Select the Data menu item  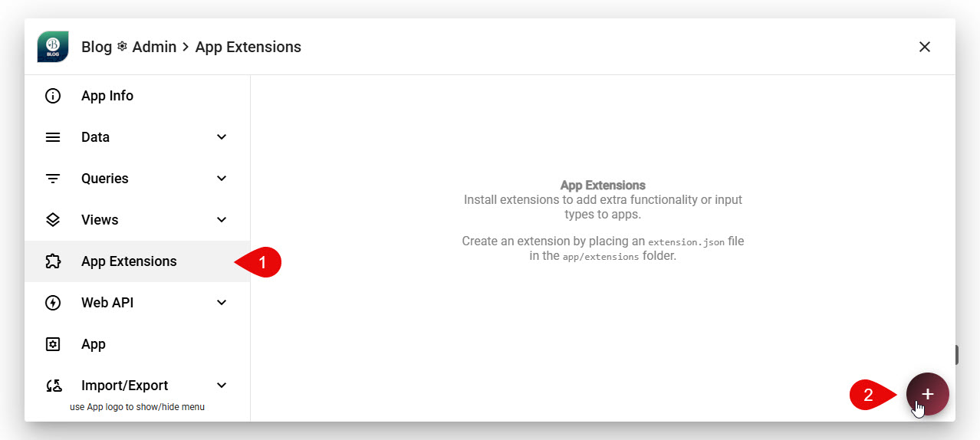[95, 137]
